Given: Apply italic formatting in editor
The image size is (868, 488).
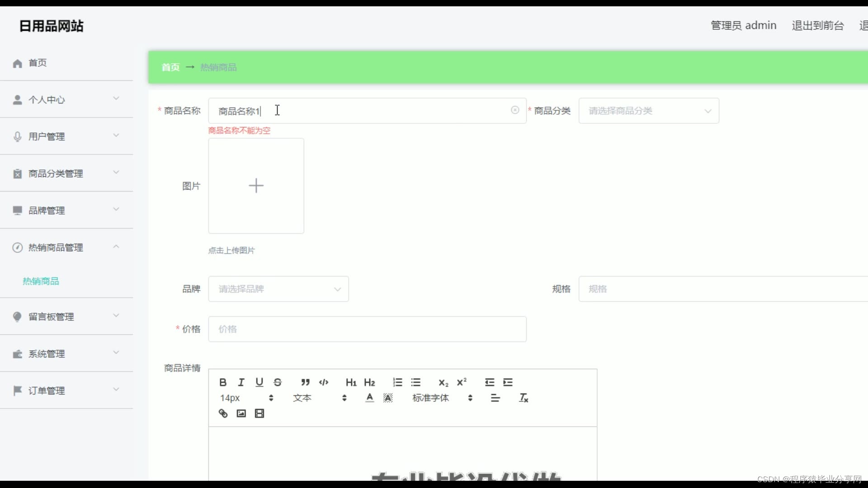Looking at the screenshot, I should [x=241, y=382].
